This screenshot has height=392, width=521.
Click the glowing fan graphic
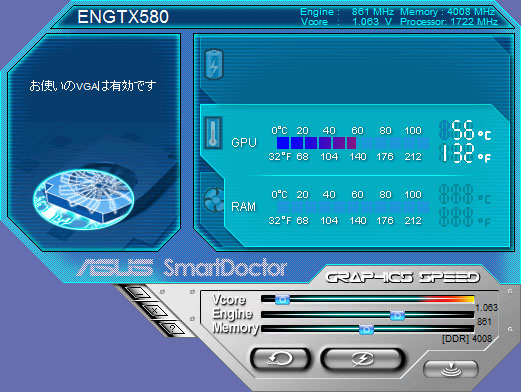[x=83, y=199]
